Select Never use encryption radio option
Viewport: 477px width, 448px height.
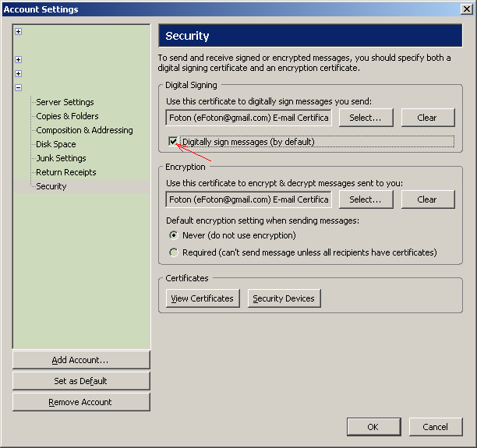click(174, 235)
